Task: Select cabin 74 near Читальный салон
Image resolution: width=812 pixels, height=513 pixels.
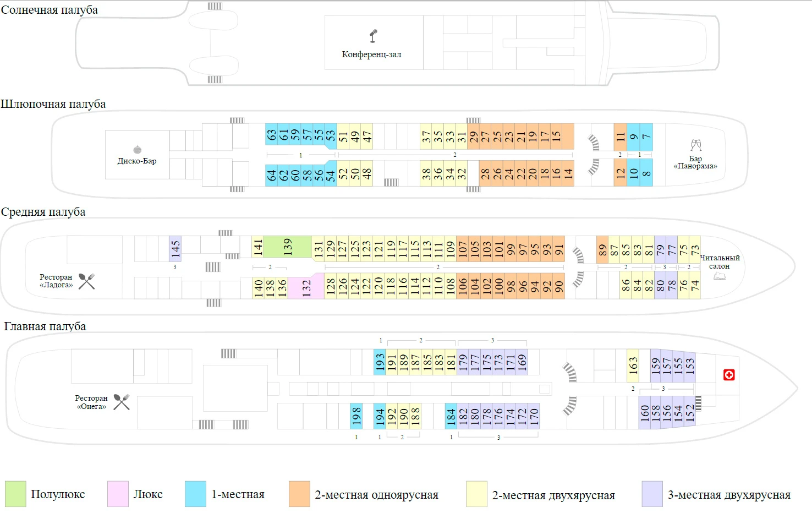Action: (x=695, y=286)
